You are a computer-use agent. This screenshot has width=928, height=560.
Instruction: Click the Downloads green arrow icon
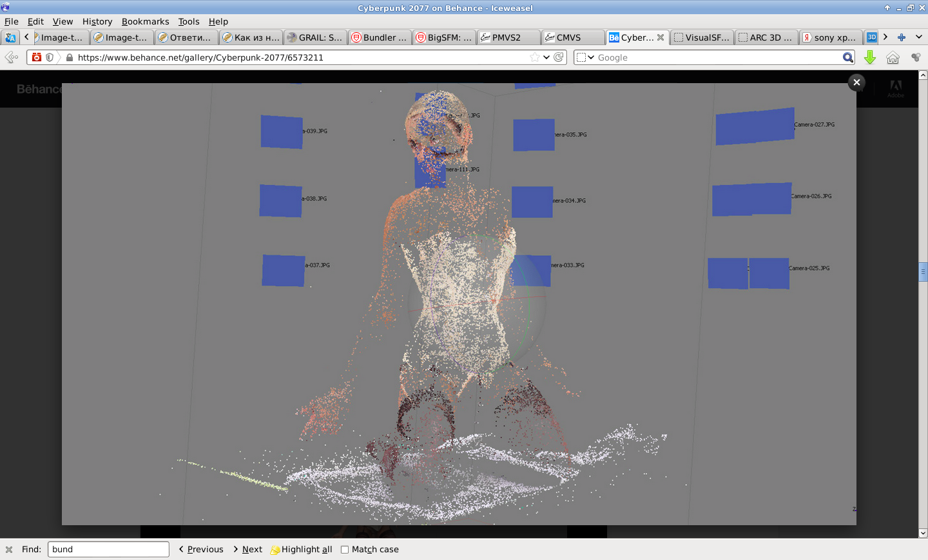(x=870, y=57)
